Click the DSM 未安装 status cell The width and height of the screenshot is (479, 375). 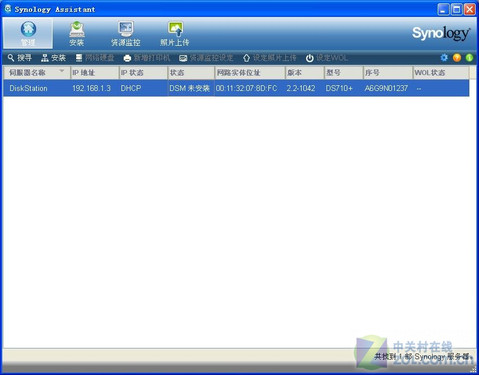click(x=189, y=88)
